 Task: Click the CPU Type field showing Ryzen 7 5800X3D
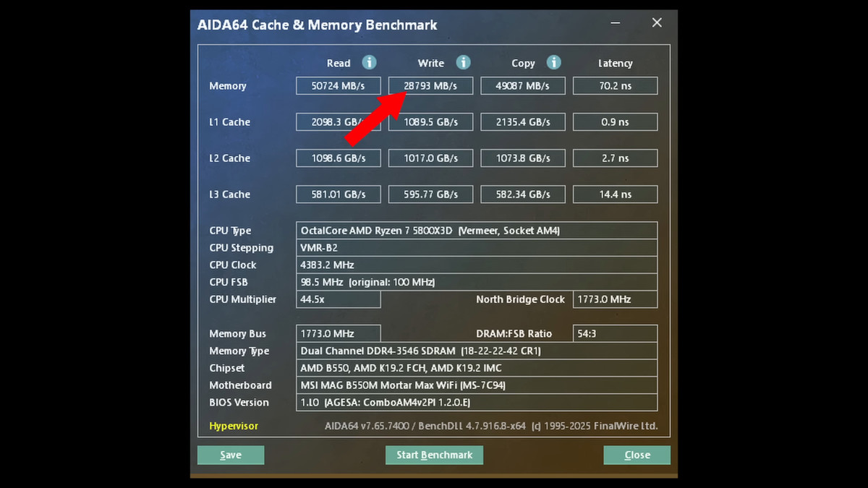[x=477, y=231]
